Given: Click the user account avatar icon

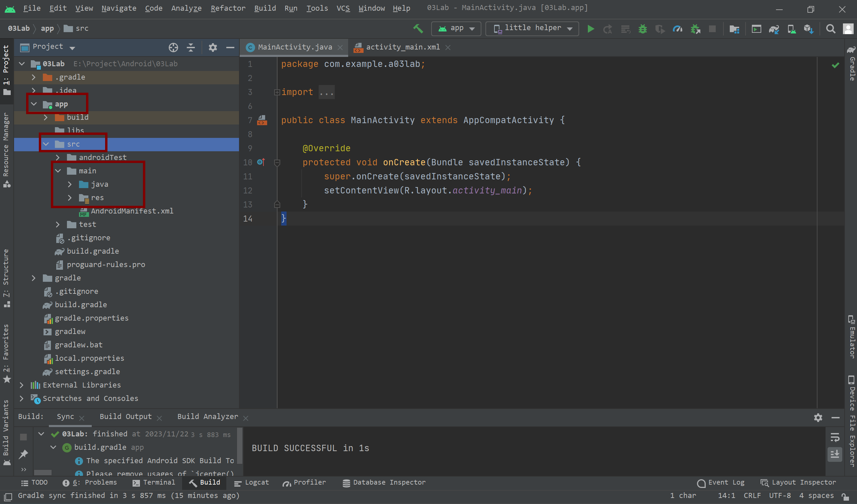Looking at the screenshot, I should tap(848, 29).
